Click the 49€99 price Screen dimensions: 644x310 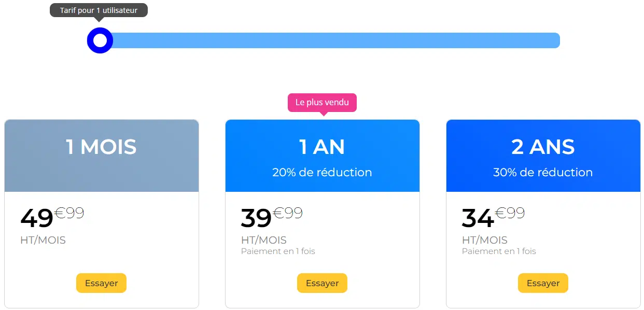tap(52, 218)
